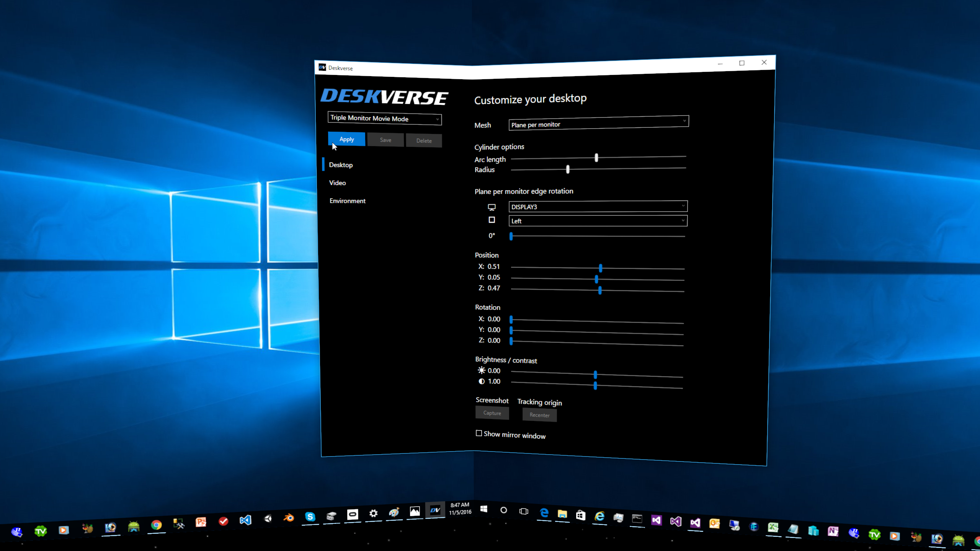980x551 pixels.
Task: Launch Excel from the taskbar
Action: pyautogui.click(x=773, y=528)
